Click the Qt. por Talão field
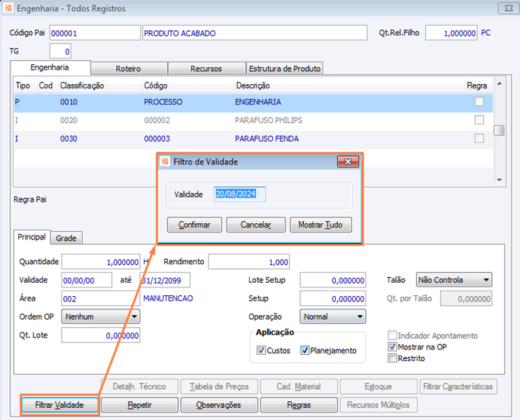 tap(466, 299)
